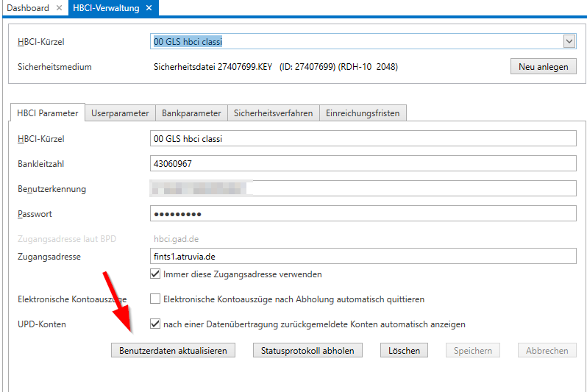
Task: Click the Bankleitzahl input field
Action: point(363,164)
